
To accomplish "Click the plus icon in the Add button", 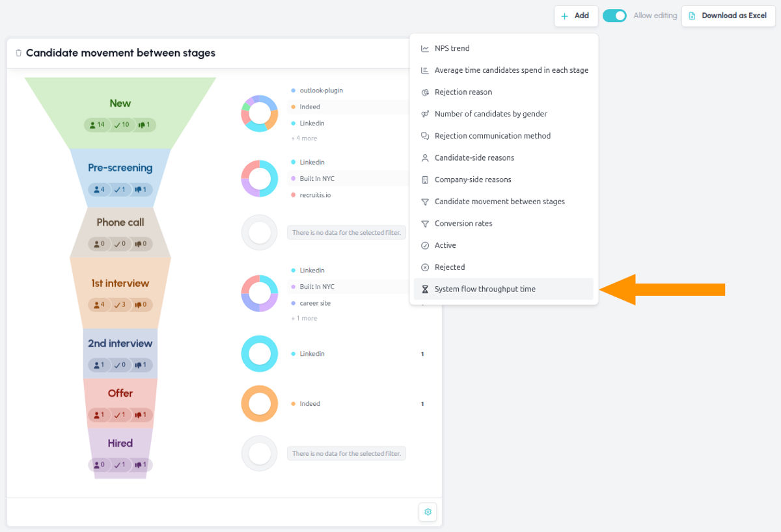I will click(x=564, y=16).
